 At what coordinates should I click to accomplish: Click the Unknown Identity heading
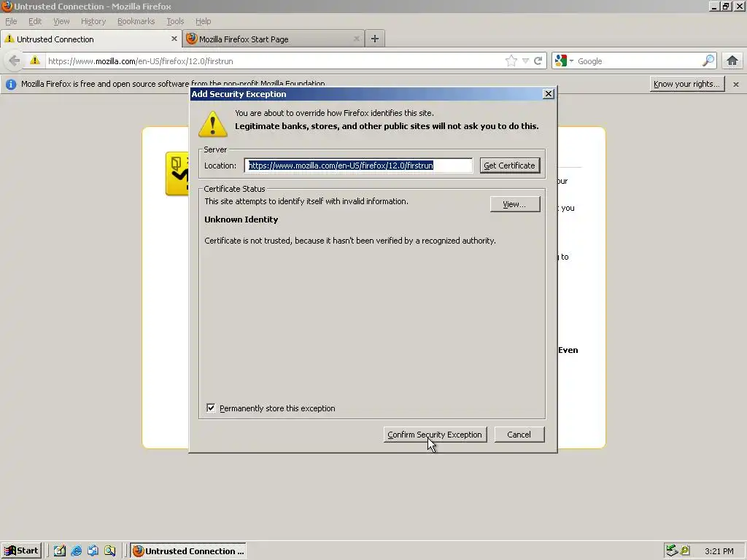(241, 219)
